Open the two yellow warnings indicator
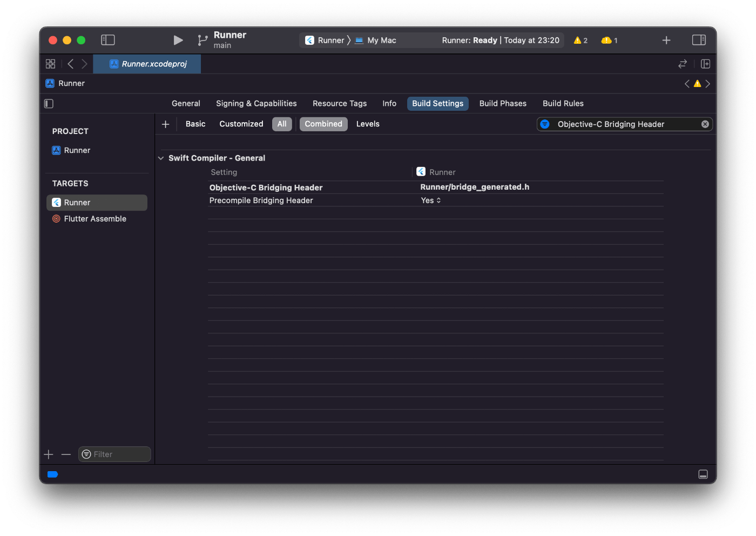Screen dimensions: 756x536 click(x=580, y=41)
